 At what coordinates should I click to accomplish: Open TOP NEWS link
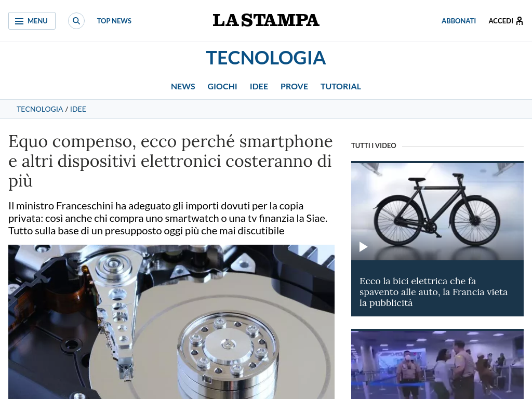click(114, 21)
